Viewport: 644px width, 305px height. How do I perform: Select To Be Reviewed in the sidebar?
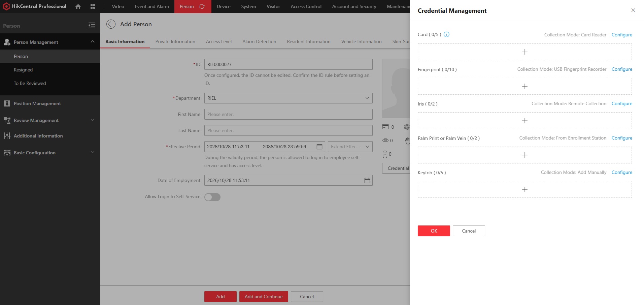(x=30, y=83)
